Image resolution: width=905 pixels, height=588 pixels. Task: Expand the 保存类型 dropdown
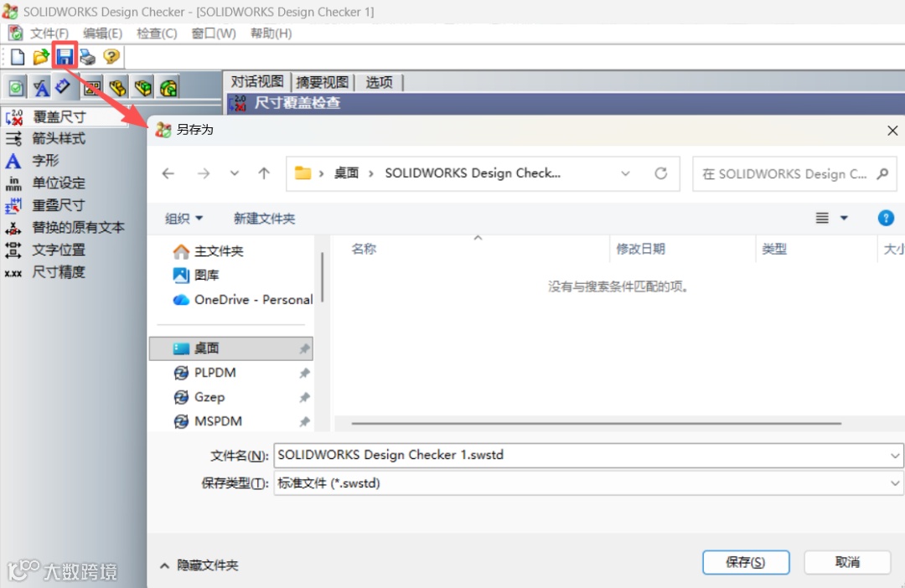[x=895, y=483]
